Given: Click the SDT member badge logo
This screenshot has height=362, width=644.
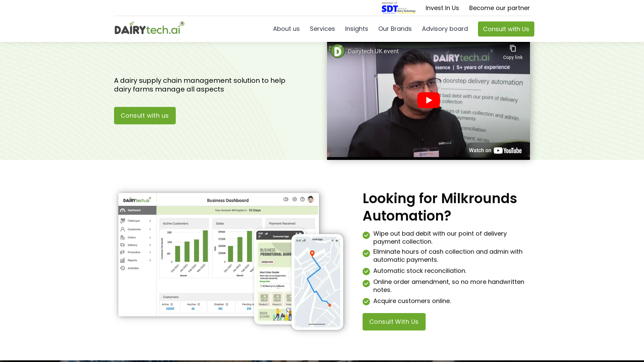Looking at the screenshot, I should point(398,8).
